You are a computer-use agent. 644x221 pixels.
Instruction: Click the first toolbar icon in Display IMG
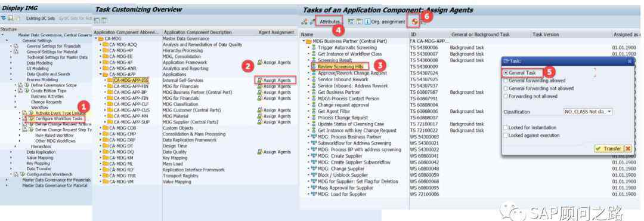click(x=4, y=19)
